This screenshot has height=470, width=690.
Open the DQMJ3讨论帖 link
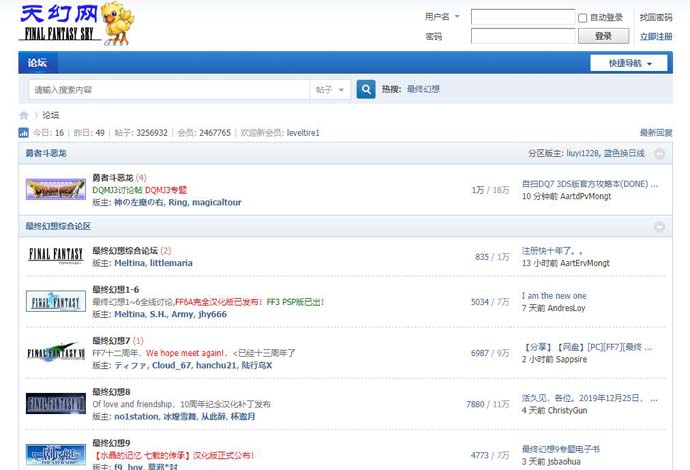coord(117,190)
